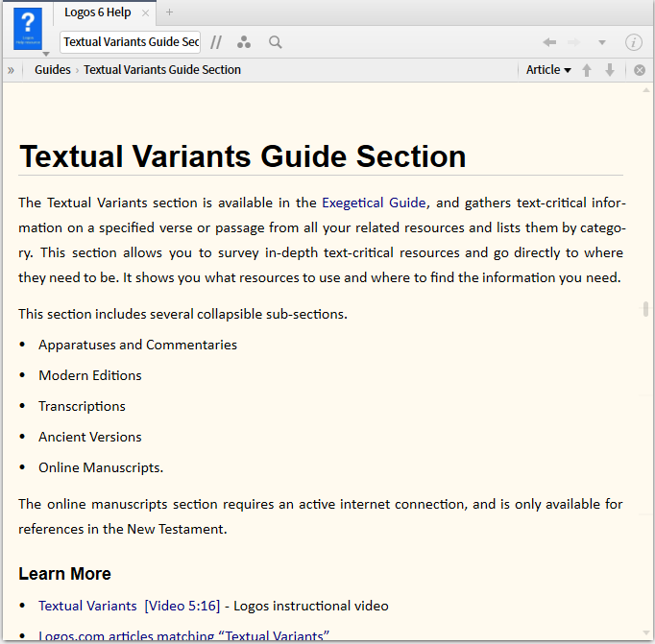Go back with the left arrow icon
Image resolution: width=655 pixels, height=644 pixels.
coord(549,42)
